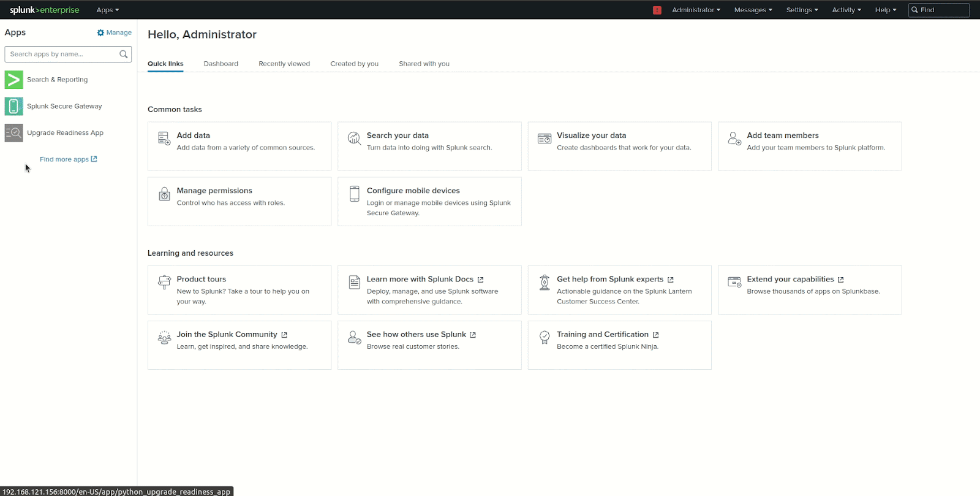Screen dimensions: 980x496
Task: Click the Common tasks section heading
Action: (175, 109)
